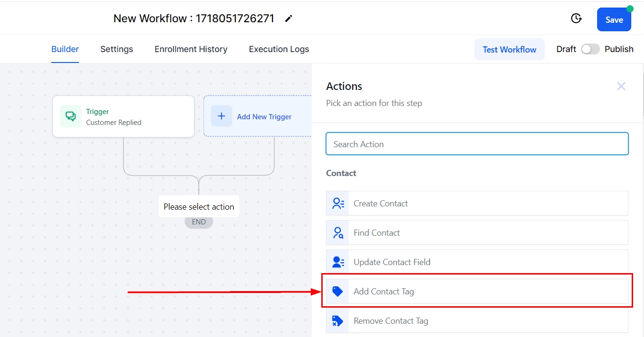Image resolution: width=644 pixels, height=337 pixels.
Task: Go to the Execution Logs tab
Action: coord(279,49)
